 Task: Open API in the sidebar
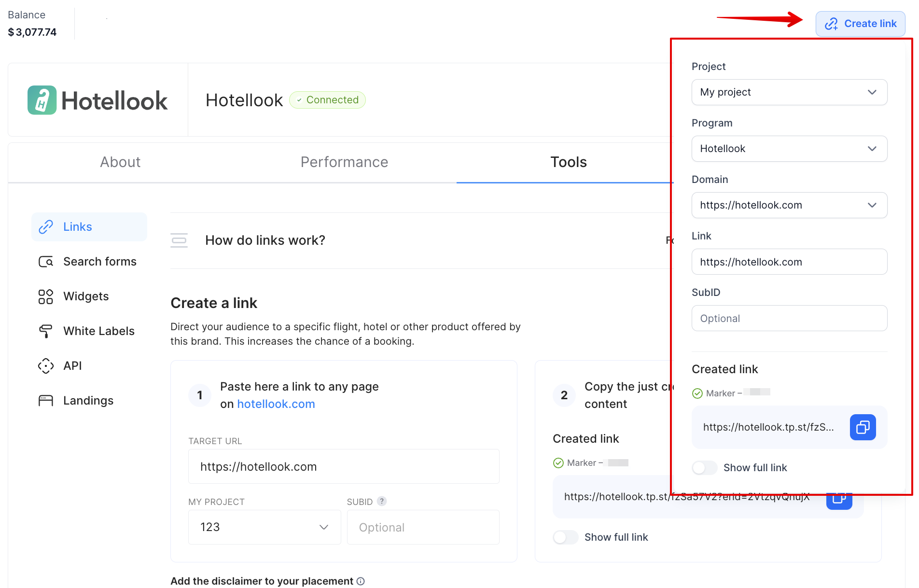point(89,366)
